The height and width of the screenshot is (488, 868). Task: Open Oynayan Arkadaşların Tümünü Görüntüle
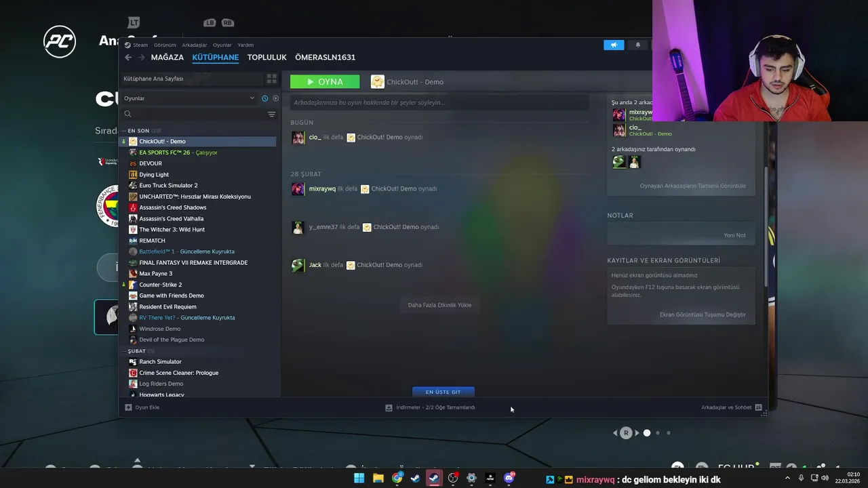[x=692, y=186]
